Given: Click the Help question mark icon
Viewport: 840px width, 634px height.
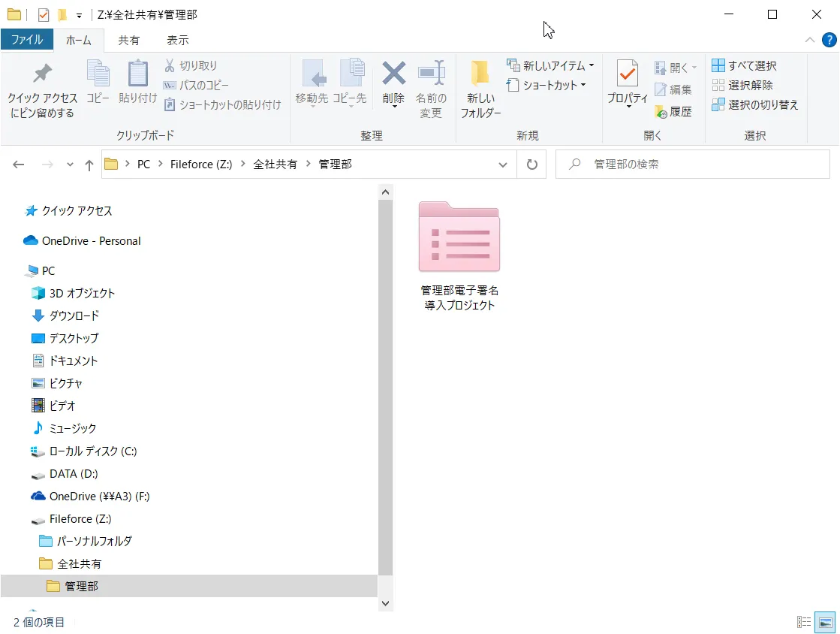Looking at the screenshot, I should (x=829, y=40).
